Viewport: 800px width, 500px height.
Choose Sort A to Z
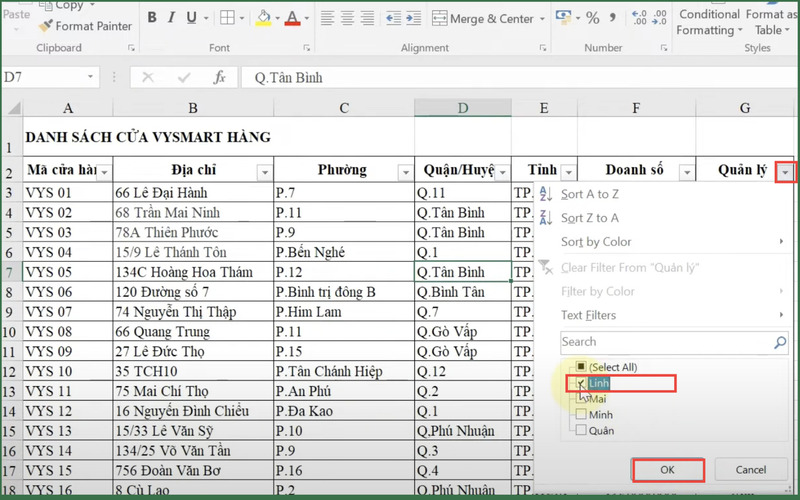[x=590, y=194]
